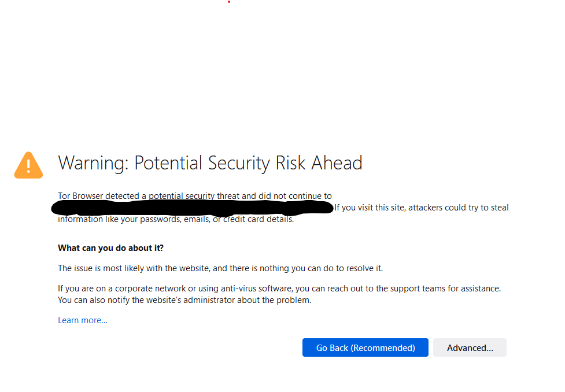The image size is (565, 392).
Task: Click the exclamation mark inside the triangle
Action: 28,166
